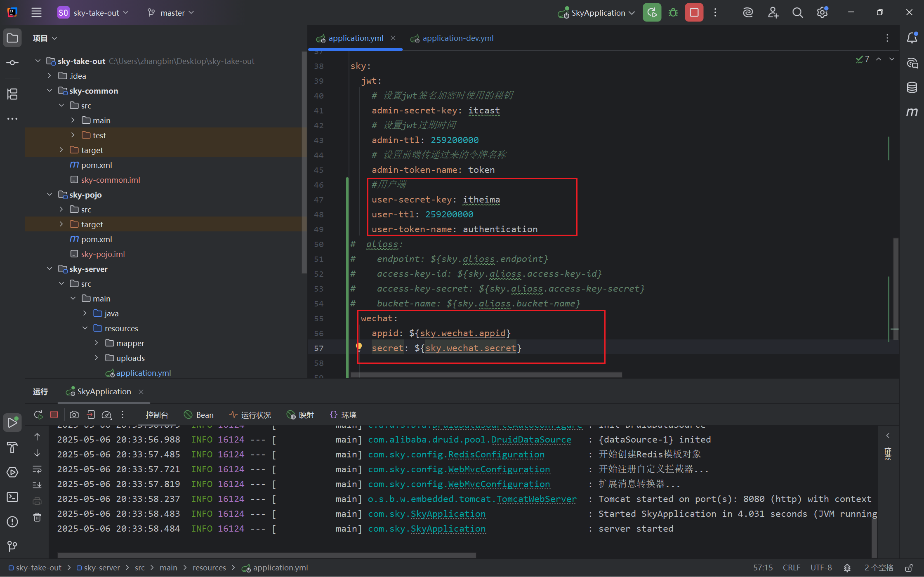Screen dimensions: 924x577
Task: Toggle scroll to end of console
Action: (37, 485)
